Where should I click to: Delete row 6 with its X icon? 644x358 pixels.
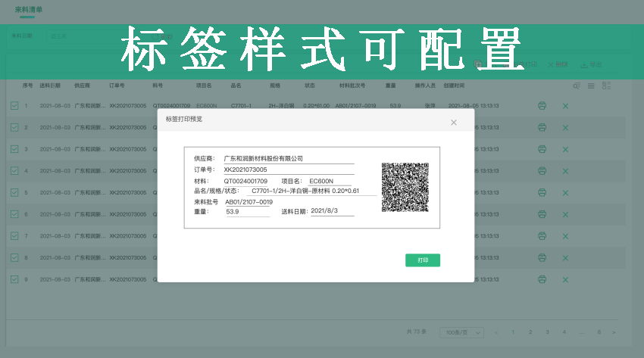coord(565,214)
